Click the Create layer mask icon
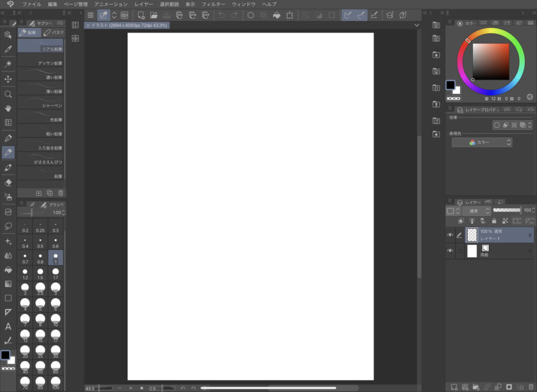 509,387
